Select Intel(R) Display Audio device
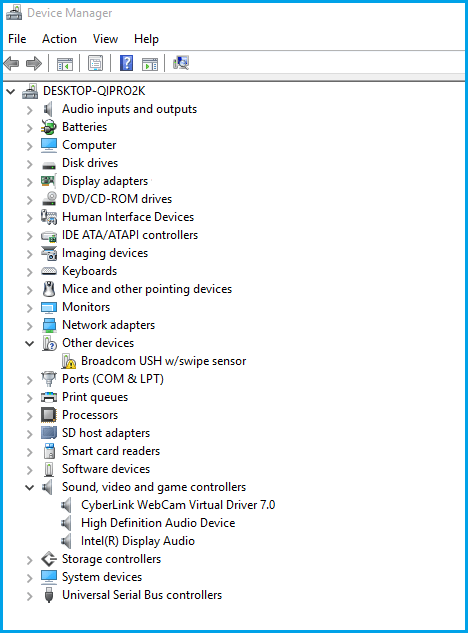Viewport: 468px width, 633px height. click(138, 541)
